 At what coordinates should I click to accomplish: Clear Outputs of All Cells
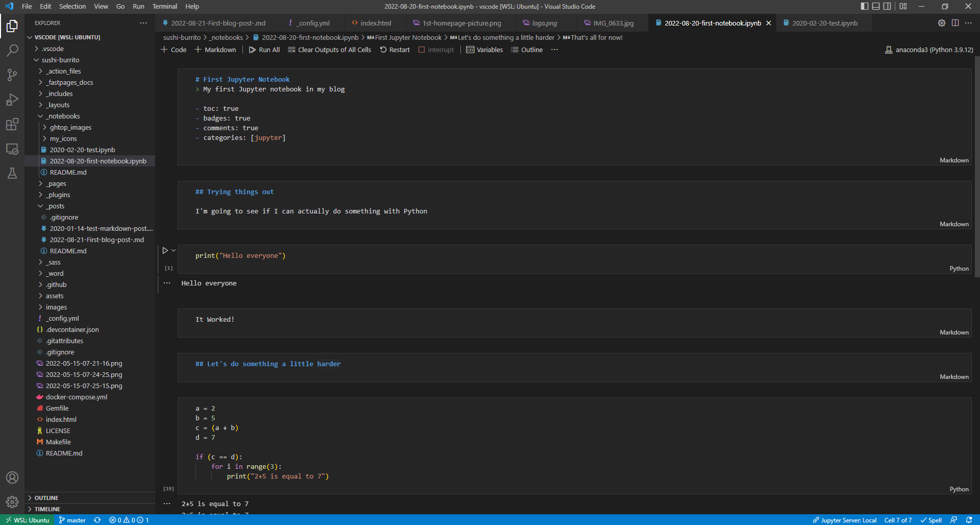click(329, 50)
